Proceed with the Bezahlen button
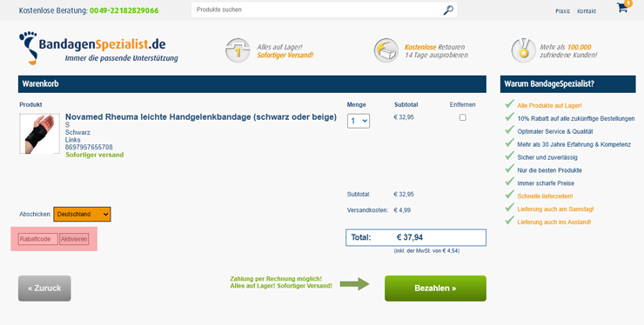 click(x=435, y=289)
